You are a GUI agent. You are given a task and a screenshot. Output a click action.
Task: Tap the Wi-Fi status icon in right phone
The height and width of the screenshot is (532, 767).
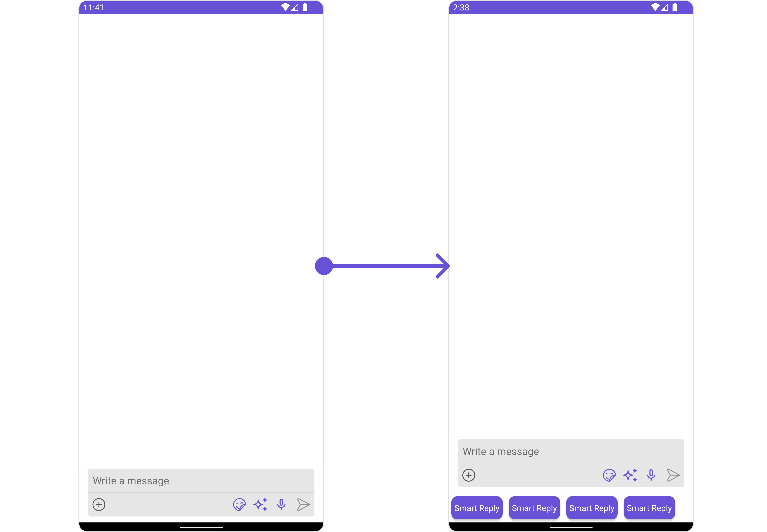coord(655,7)
